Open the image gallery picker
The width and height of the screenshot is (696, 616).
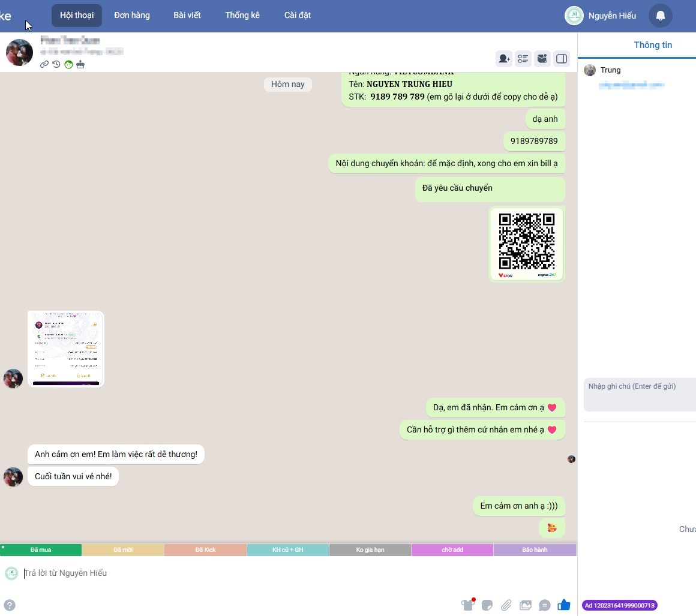pyautogui.click(x=526, y=605)
